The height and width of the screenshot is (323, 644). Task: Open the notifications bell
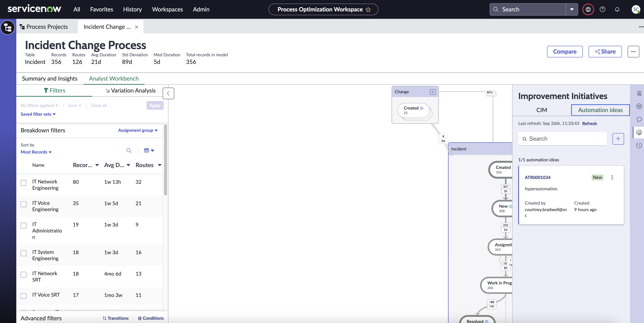point(617,9)
